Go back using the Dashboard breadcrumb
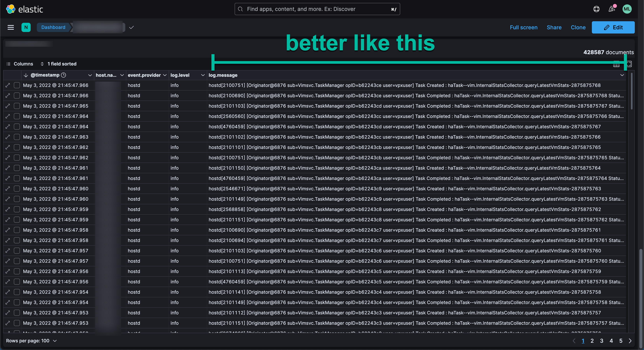The height and width of the screenshot is (350, 644). pos(53,28)
